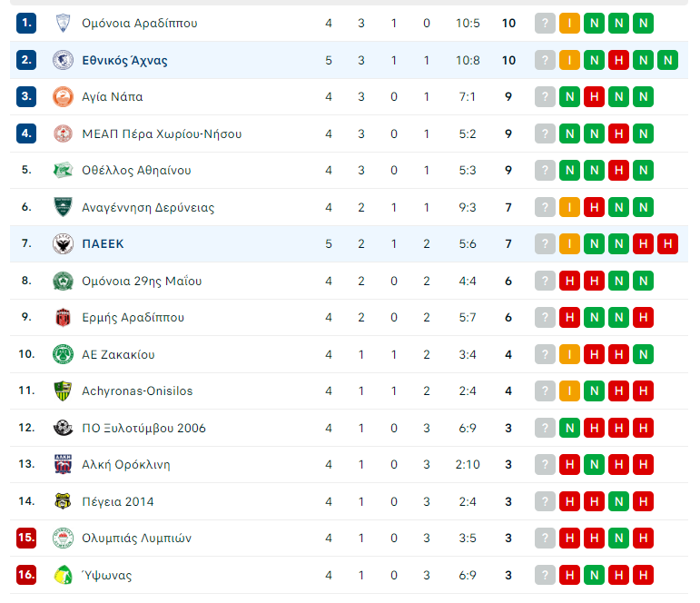Viewport: 700px width, 603px height.
Task: Click the red loss badge for Αναγέννηση Δερύνειας
Action: coord(595,207)
